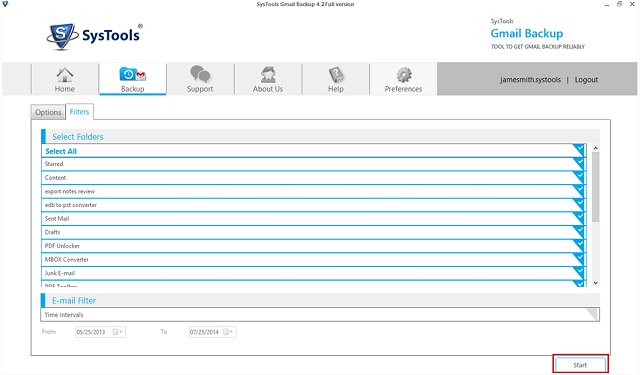Viewport: 640px width, 375px height.
Task: Open the Help book icon
Action: [336, 75]
